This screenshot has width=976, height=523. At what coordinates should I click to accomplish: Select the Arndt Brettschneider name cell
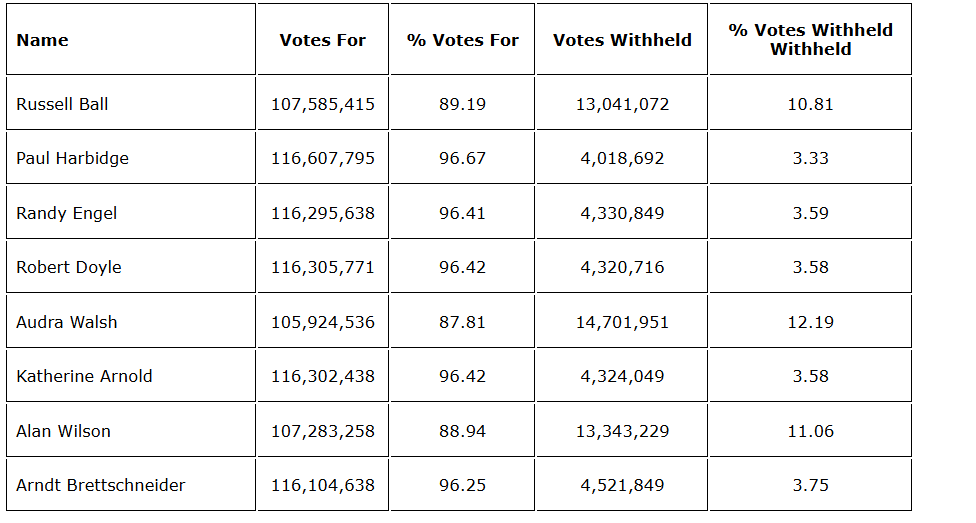[x=100, y=485]
